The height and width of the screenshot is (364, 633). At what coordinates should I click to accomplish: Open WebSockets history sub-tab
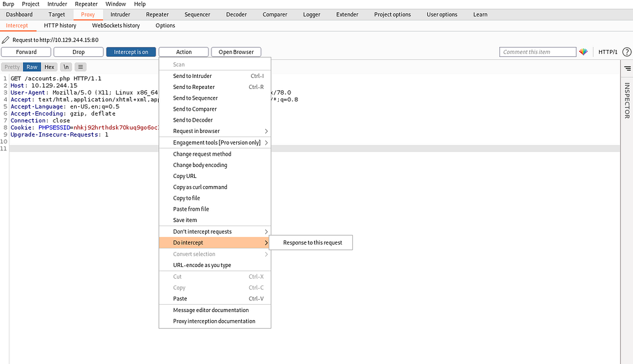[x=116, y=25]
